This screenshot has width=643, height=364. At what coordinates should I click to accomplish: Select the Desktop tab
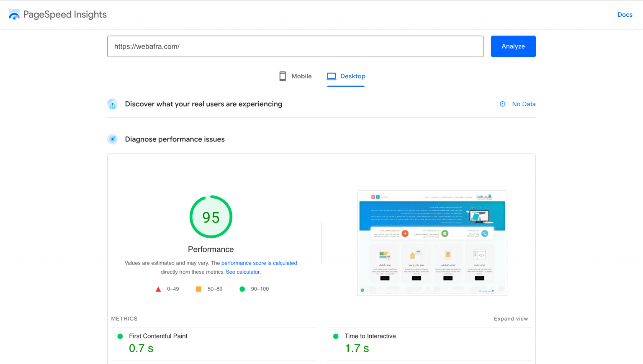[x=346, y=76]
